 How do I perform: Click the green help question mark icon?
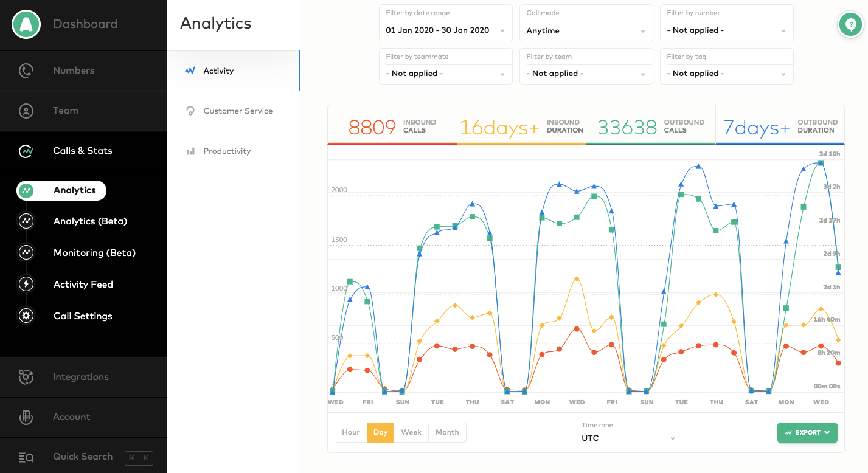pos(850,24)
